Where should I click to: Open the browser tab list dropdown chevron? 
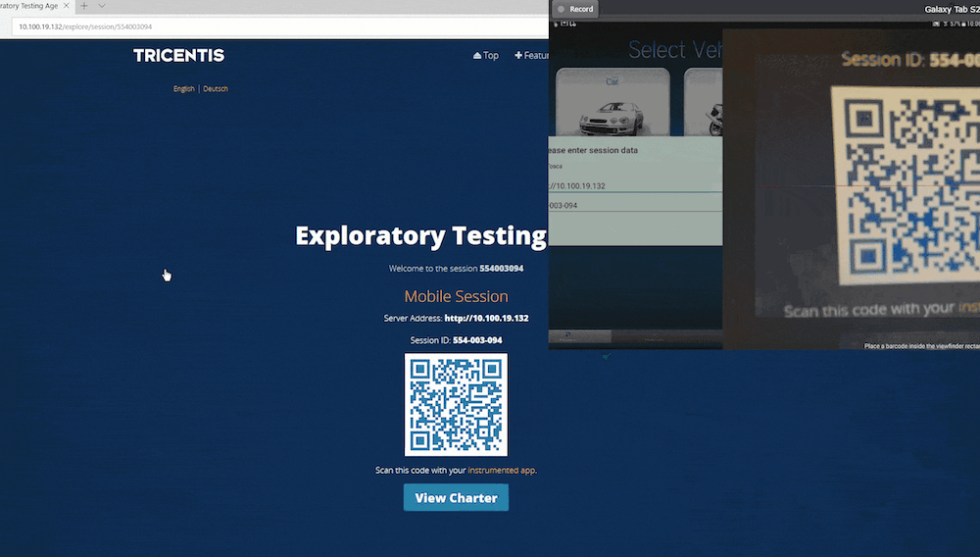pyautogui.click(x=102, y=6)
